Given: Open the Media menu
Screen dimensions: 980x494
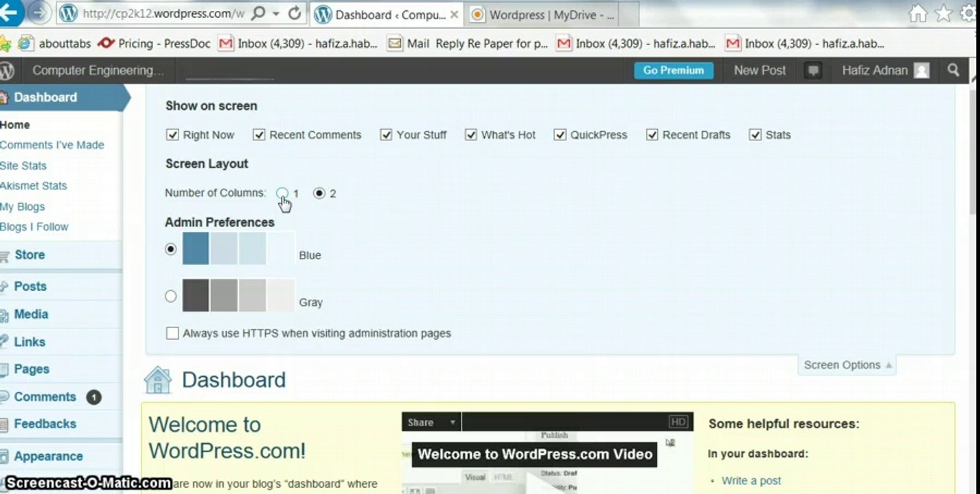Looking at the screenshot, I should tap(31, 314).
